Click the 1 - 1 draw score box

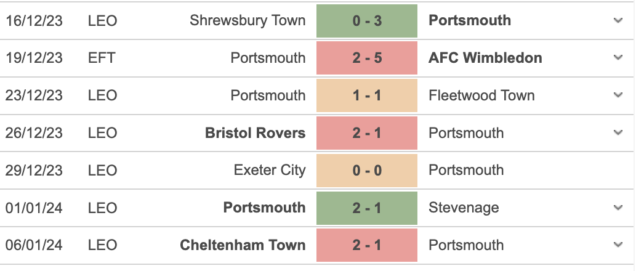[367, 95]
